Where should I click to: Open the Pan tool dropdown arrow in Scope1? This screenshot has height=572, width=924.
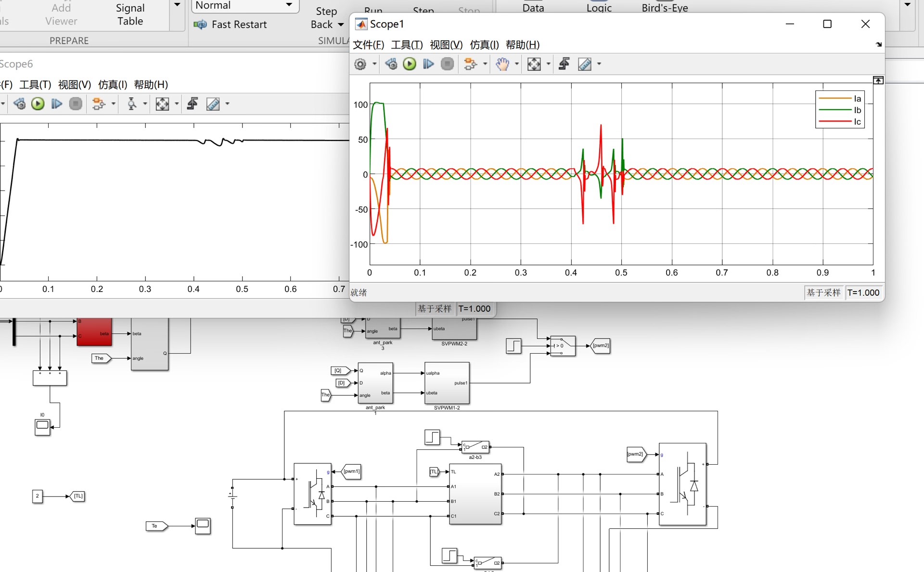pyautogui.click(x=517, y=64)
